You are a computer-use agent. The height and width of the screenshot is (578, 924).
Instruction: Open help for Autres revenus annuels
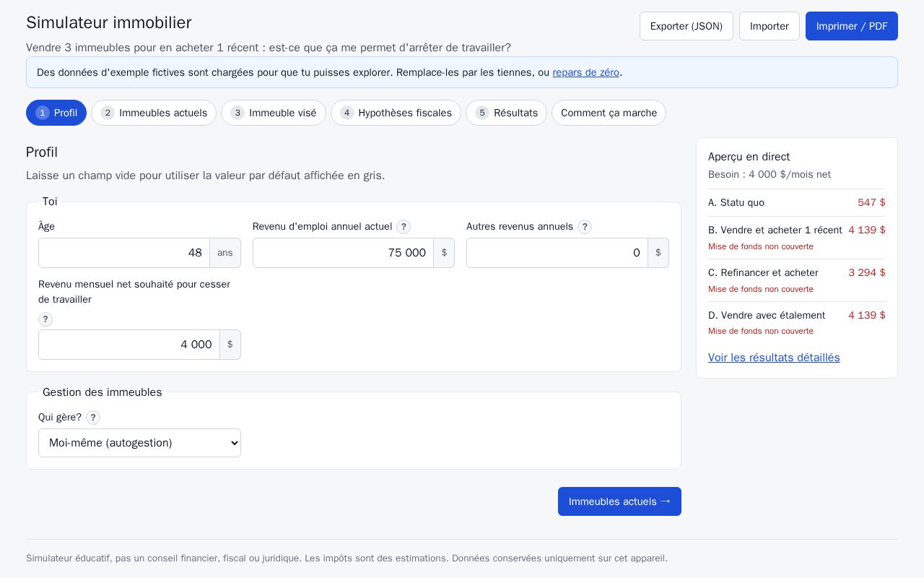coord(585,227)
